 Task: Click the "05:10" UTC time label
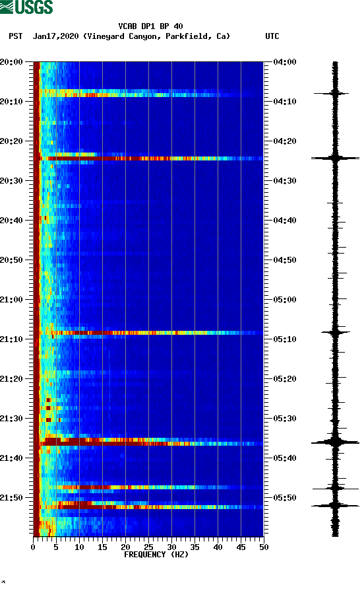285,339
